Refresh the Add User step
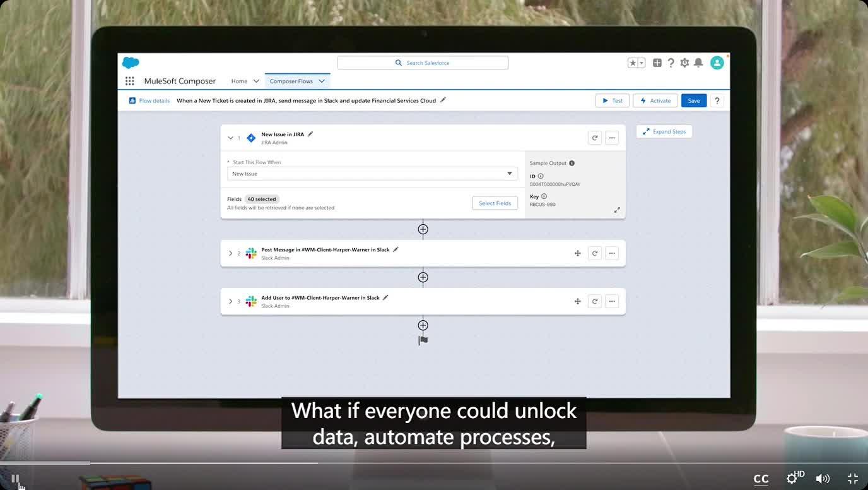The height and width of the screenshot is (490, 868). click(x=594, y=301)
